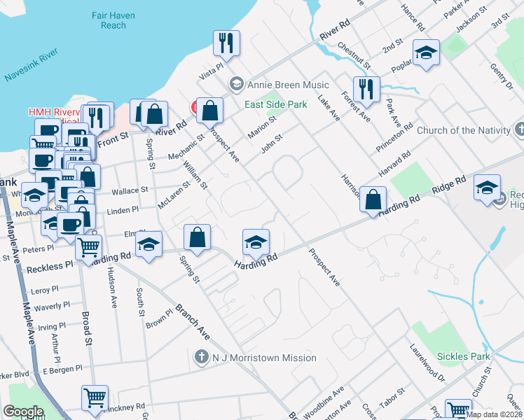The image size is (524, 420).
Task: Open the school marker near Poplar
Action: click(426, 53)
